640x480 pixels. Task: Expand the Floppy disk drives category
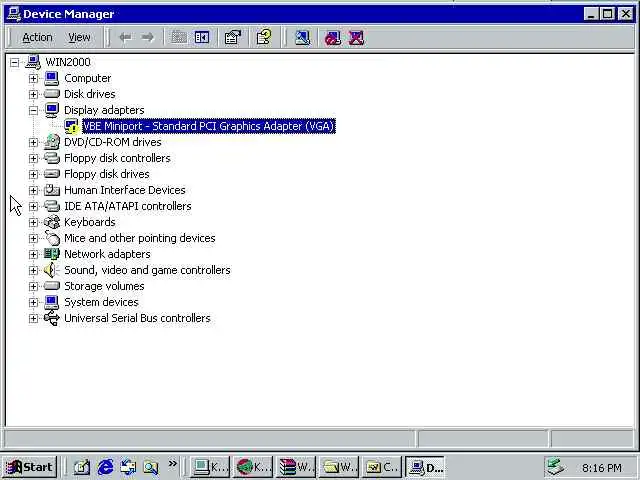tap(33, 174)
